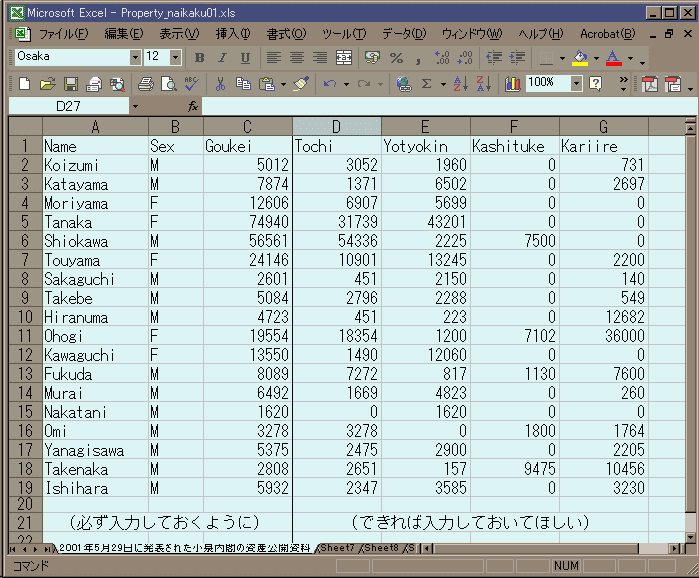Open the ファイル(F) menu
The image size is (699, 578).
point(63,34)
